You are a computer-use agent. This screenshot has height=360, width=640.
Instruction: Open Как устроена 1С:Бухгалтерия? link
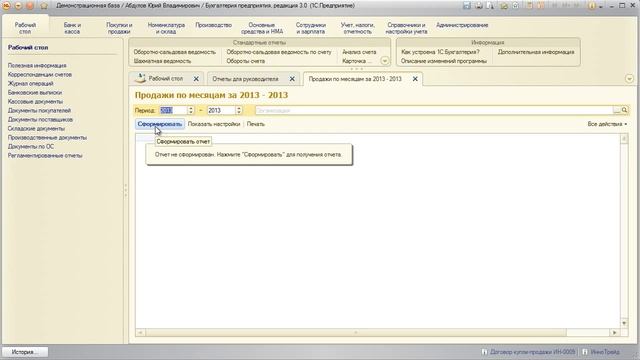(x=440, y=52)
